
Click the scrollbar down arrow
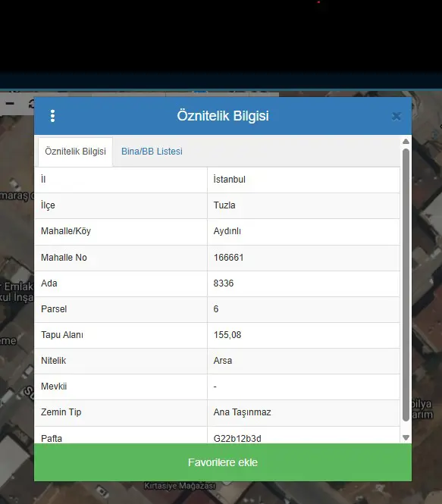[406, 437]
